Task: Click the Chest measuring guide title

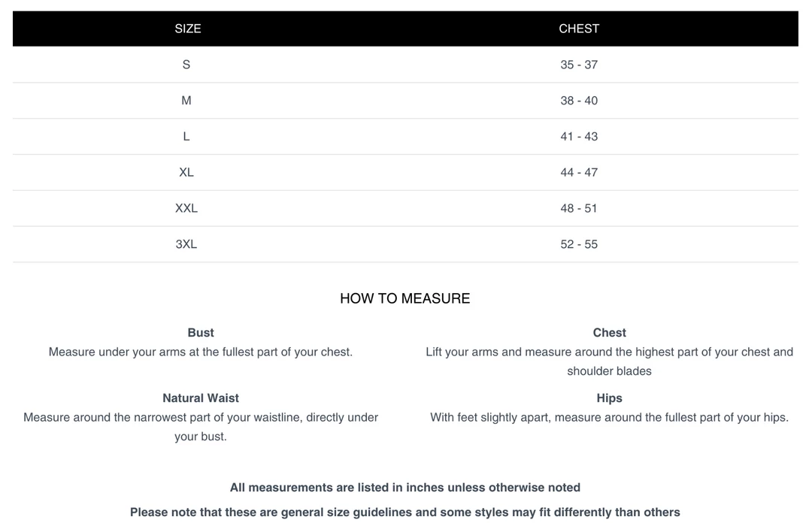Action: point(609,333)
